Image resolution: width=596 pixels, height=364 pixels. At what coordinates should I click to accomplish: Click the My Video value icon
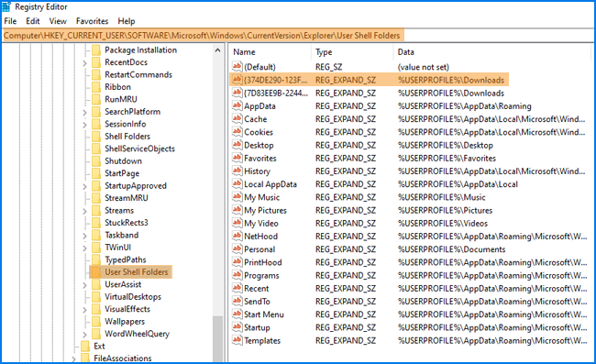[237, 223]
